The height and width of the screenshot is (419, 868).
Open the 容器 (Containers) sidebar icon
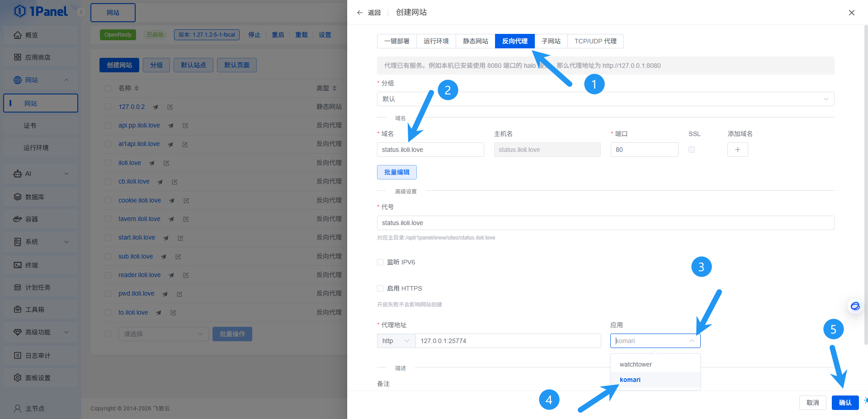pyautogui.click(x=18, y=219)
